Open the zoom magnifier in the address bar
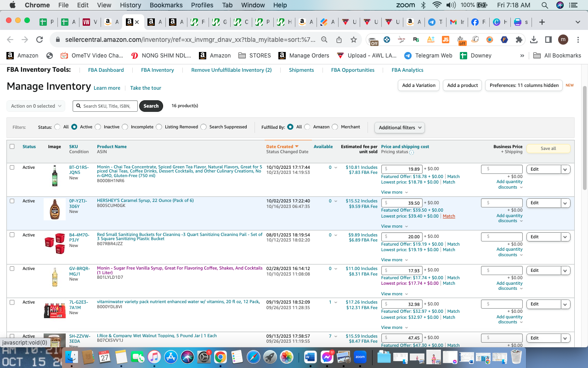The width and height of the screenshot is (588, 368). tap(324, 40)
